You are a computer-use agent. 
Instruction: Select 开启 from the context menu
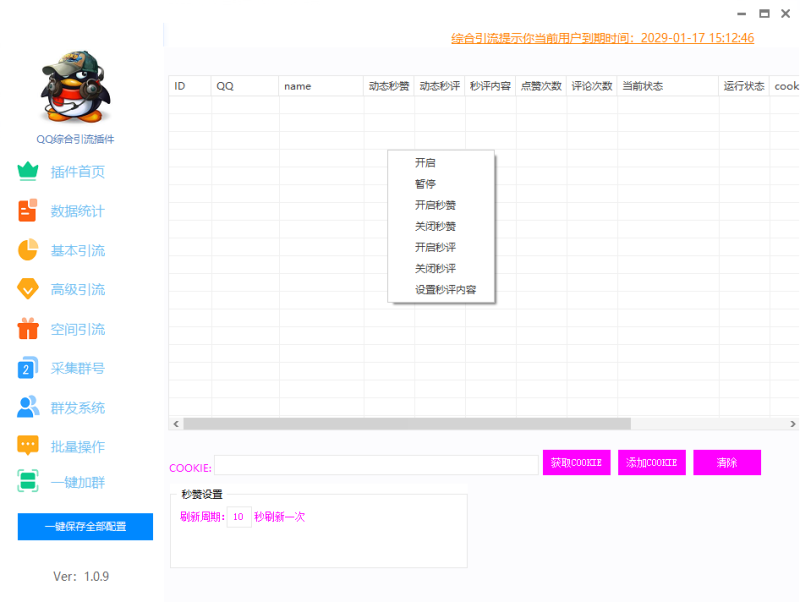coord(426,163)
